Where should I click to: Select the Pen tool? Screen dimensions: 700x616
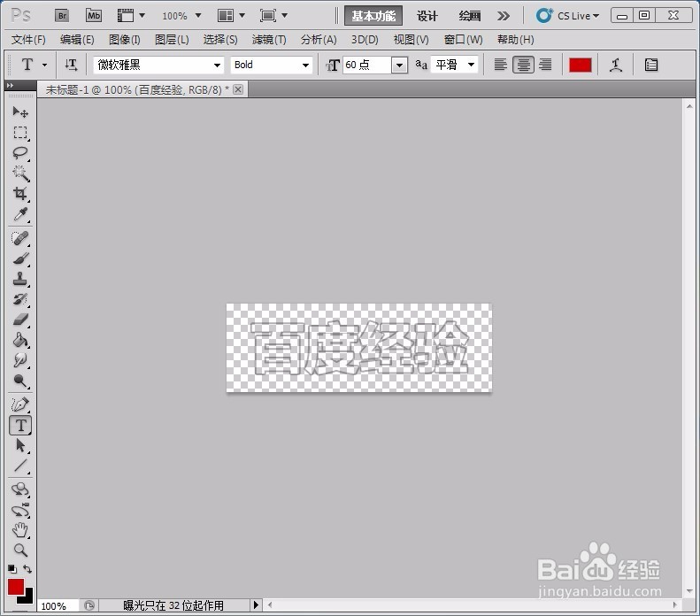[20, 404]
